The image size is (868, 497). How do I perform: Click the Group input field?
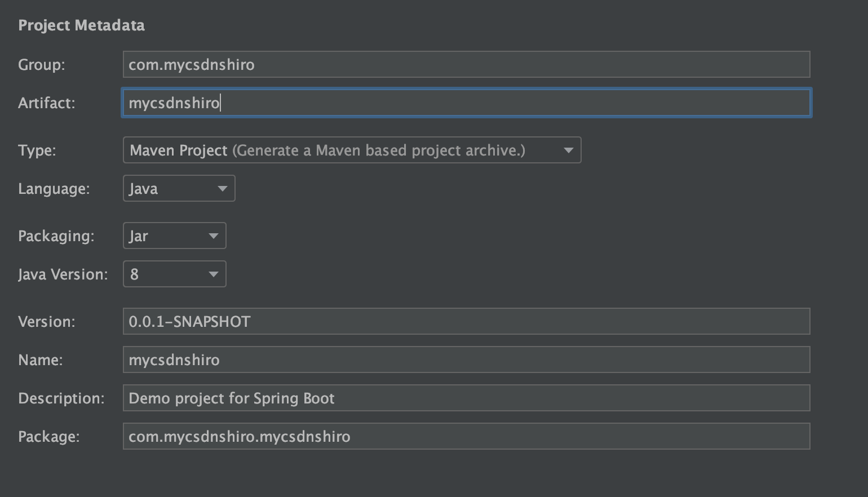466,65
